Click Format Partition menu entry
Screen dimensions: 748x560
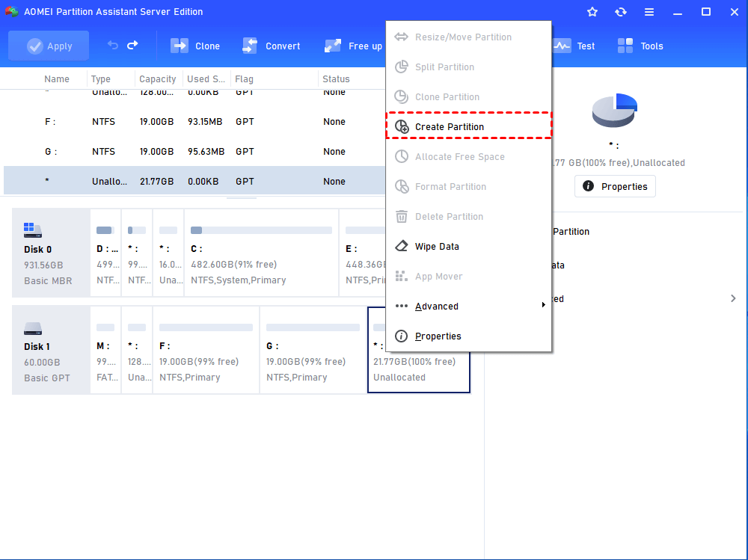(468, 186)
